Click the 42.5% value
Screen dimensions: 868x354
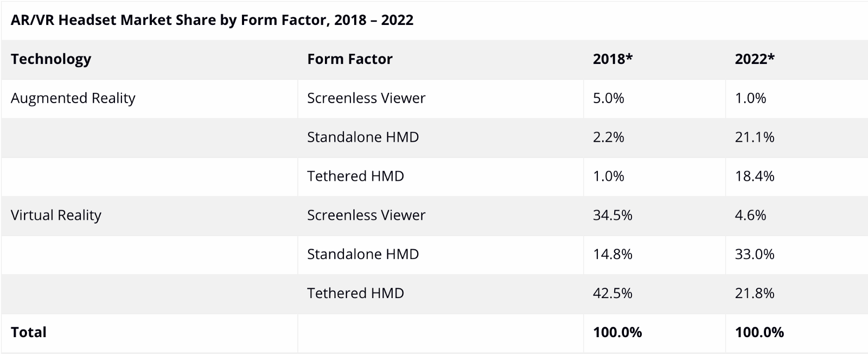click(x=612, y=294)
